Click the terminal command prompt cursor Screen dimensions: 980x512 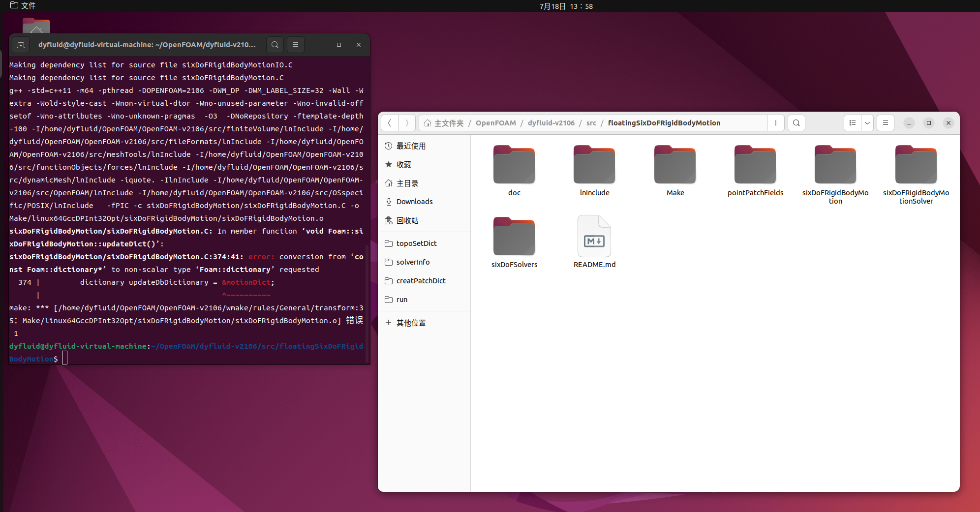pos(64,358)
